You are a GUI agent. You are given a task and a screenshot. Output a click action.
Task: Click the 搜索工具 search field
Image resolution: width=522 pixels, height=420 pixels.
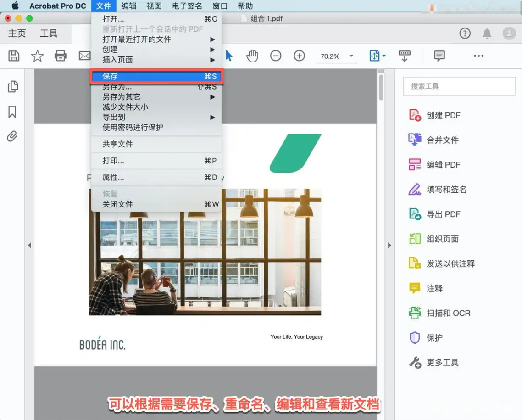pos(459,86)
